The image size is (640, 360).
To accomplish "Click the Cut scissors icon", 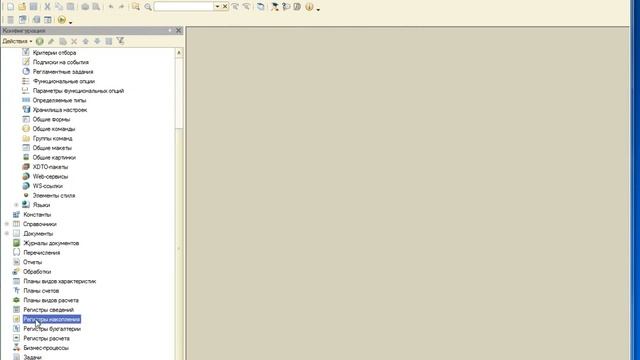I will point(47,7).
